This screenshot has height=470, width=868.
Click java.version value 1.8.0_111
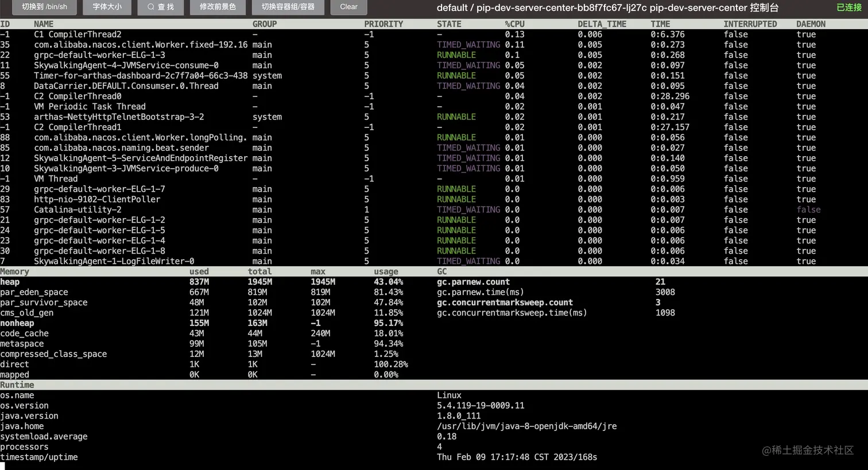pos(459,417)
